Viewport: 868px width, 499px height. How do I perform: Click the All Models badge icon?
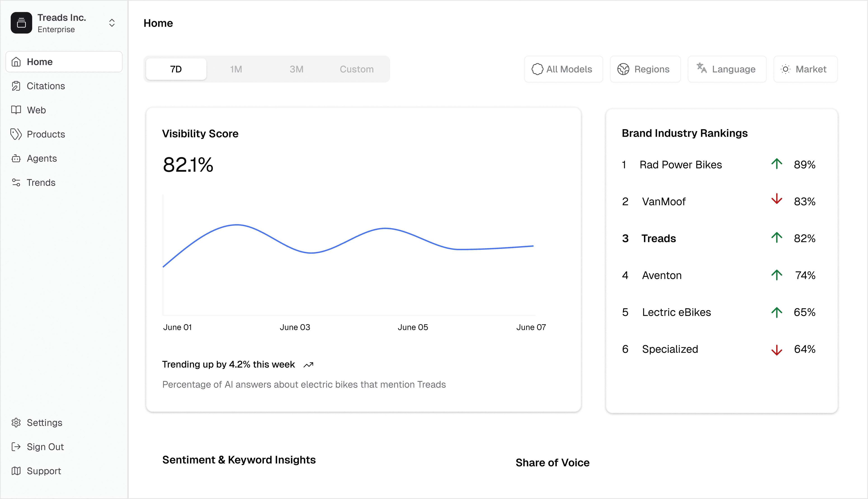coord(537,69)
